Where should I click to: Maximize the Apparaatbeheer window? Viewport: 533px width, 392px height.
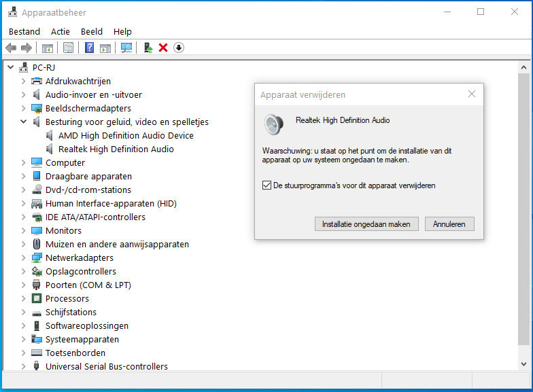(x=481, y=12)
